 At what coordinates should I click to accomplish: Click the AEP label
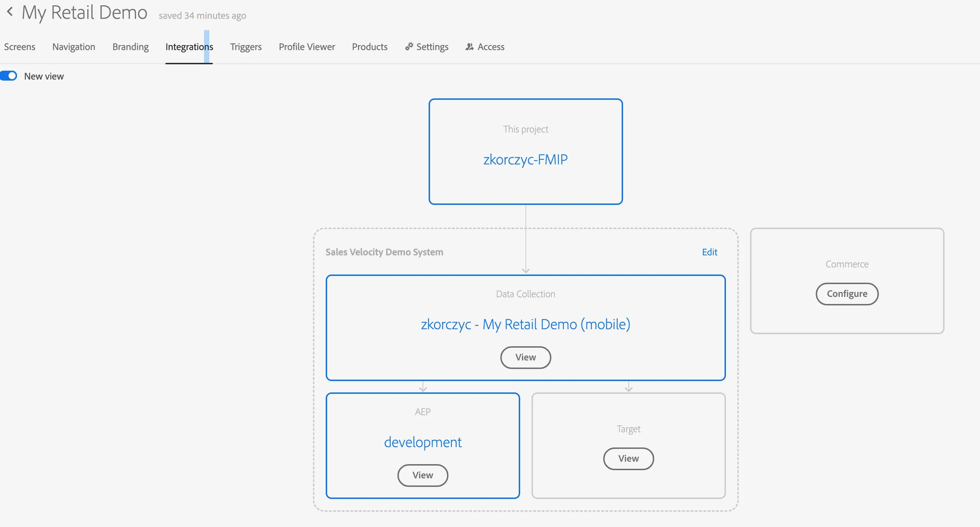[x=423, y=412]
